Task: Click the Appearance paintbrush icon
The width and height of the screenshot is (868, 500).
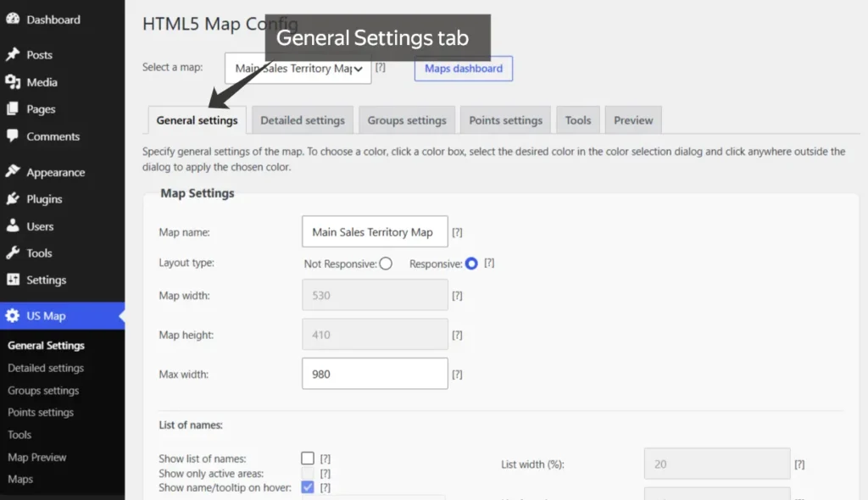Action: [x=13, y=172]
